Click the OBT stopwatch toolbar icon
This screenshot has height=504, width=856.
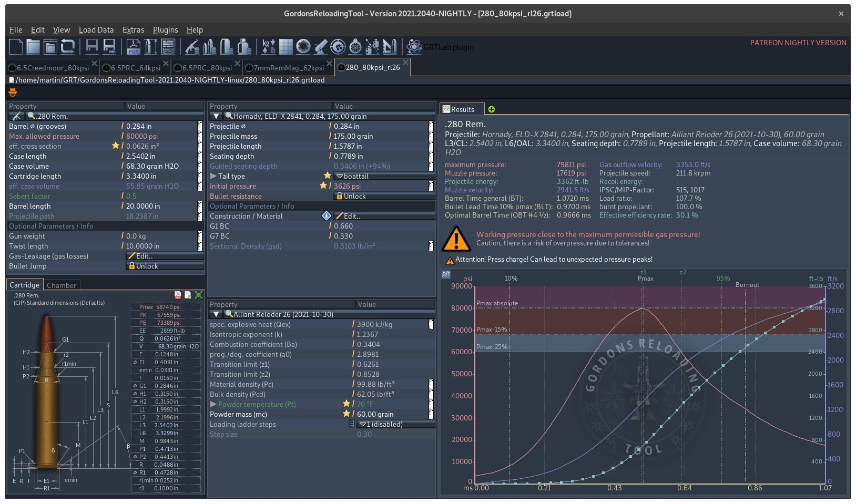tap(355, 47)
